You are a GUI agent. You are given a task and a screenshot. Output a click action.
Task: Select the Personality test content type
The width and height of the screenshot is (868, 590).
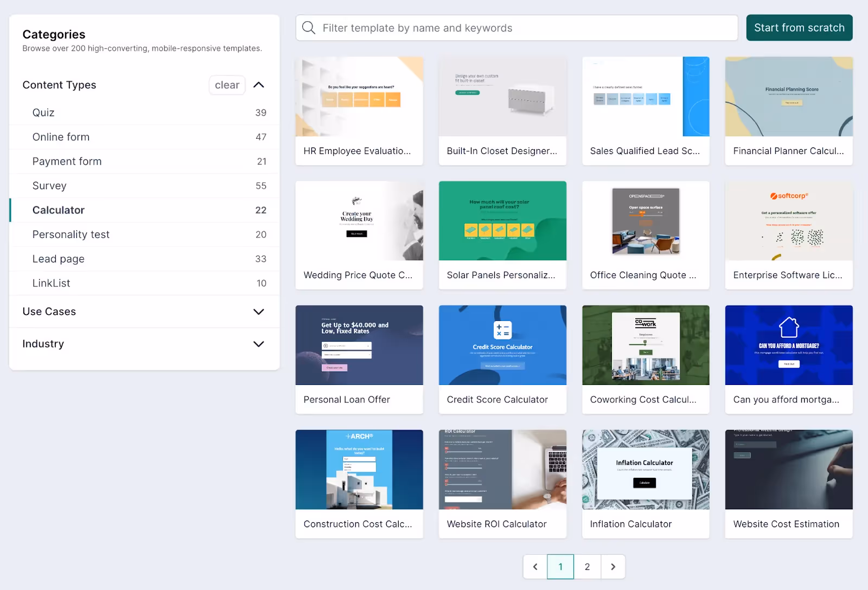[x=144, y=235]
